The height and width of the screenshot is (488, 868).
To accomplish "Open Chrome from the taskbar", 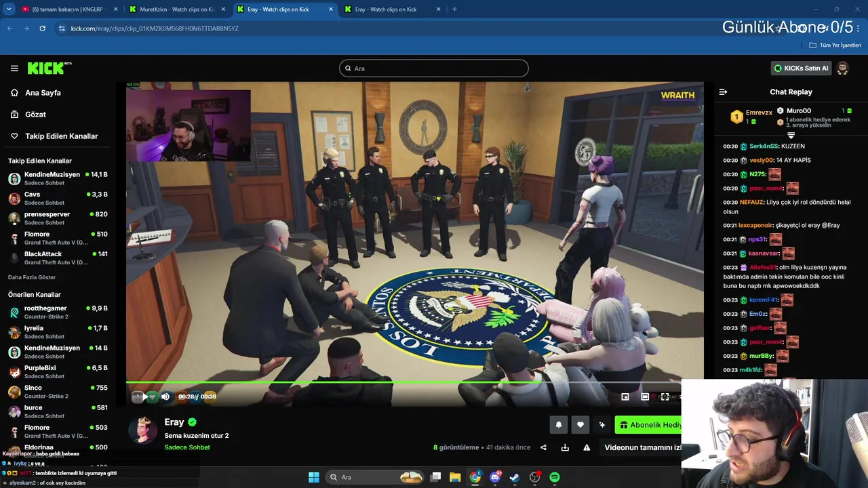I will point(475,477).
